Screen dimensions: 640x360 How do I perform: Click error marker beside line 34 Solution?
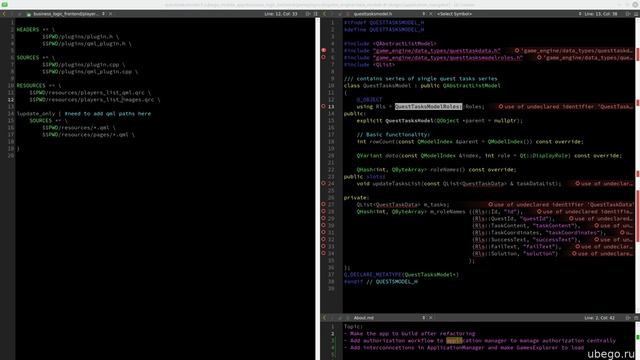point(324,253)
